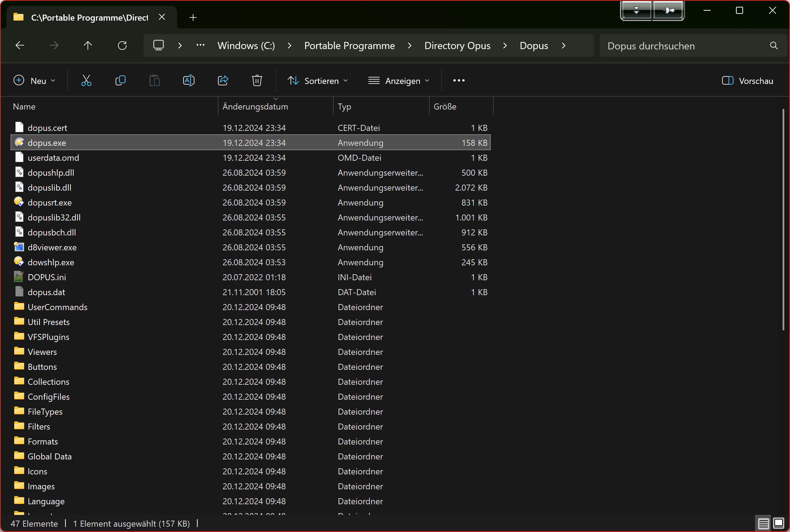The width and height of the screenshot is (790, 532).
Task: Navigate to Portable Programme breadcrumb
Action: (349, 46)
